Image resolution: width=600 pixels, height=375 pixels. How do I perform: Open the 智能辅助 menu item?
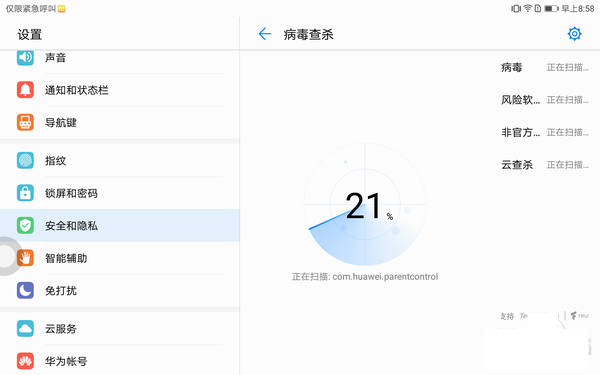point(120,258)
